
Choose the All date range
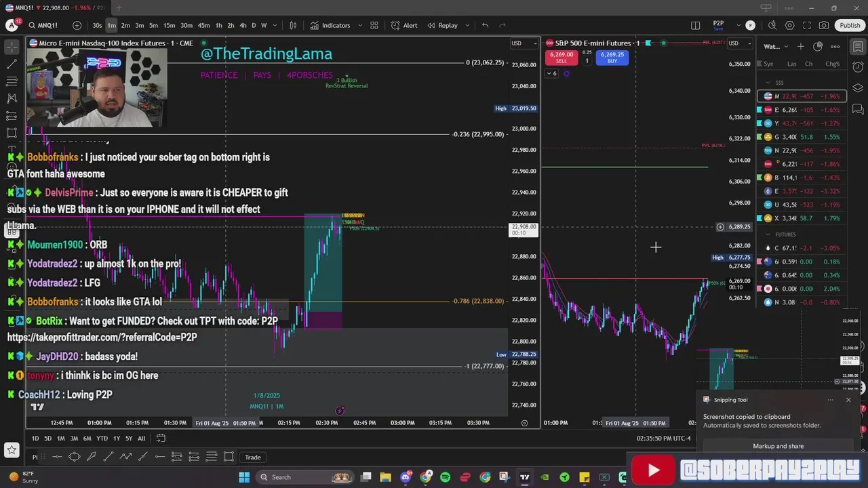click(141, 439)
